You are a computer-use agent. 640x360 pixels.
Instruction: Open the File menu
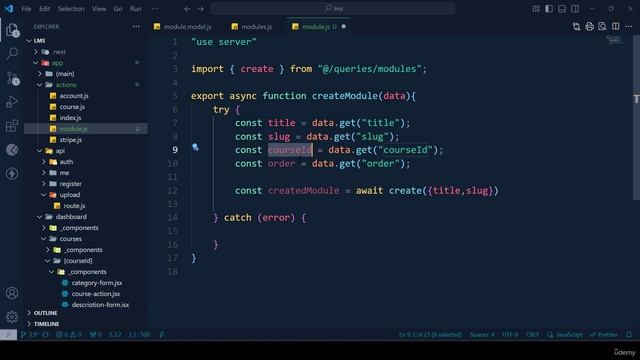[x=26, y=9]
